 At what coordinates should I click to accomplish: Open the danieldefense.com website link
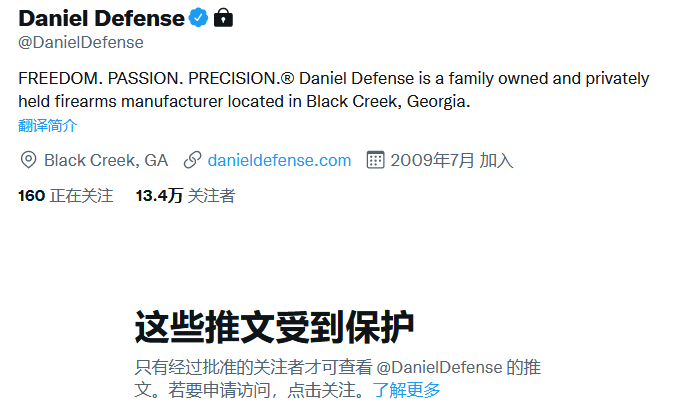[x=279, y=160]
